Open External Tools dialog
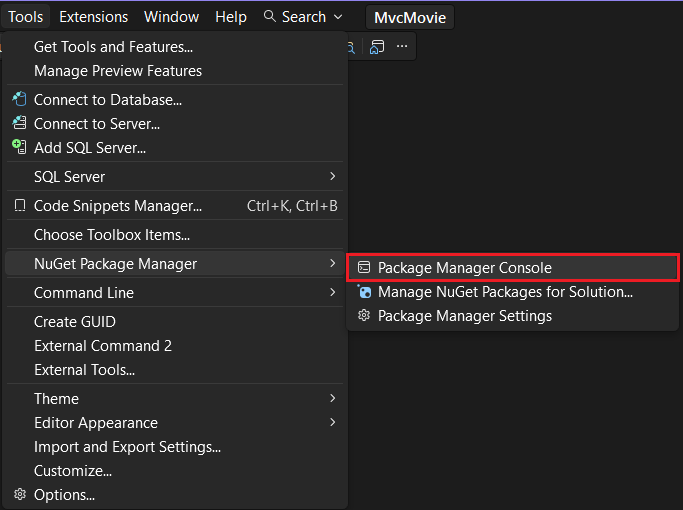The width and height of the screenshot is (683, 510). pyautogui.click(x=175, y=370)
